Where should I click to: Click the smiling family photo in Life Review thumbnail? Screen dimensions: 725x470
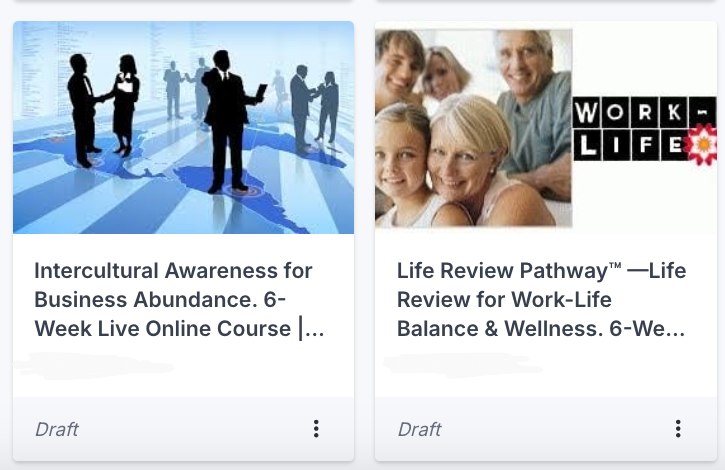(473, 128)
